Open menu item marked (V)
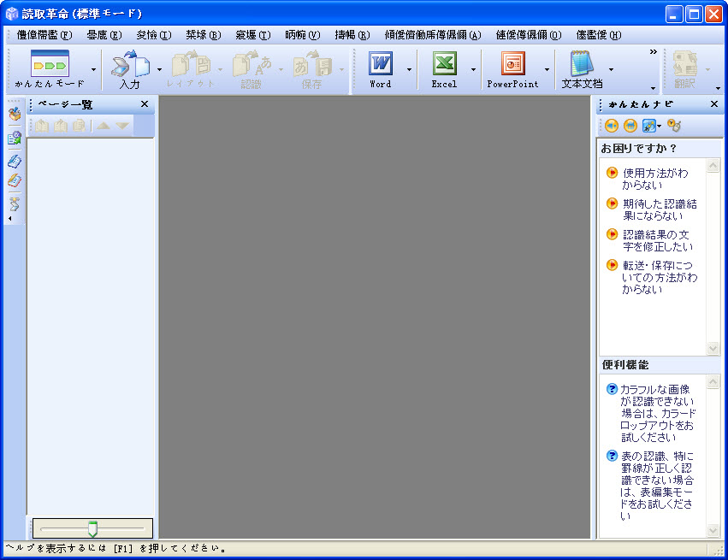The height and width of the screenshot is (560, 728). pyautogui.click(x=303, y=35)
